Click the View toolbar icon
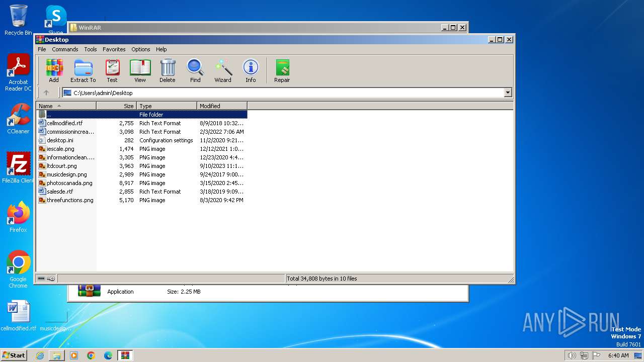 140,71
